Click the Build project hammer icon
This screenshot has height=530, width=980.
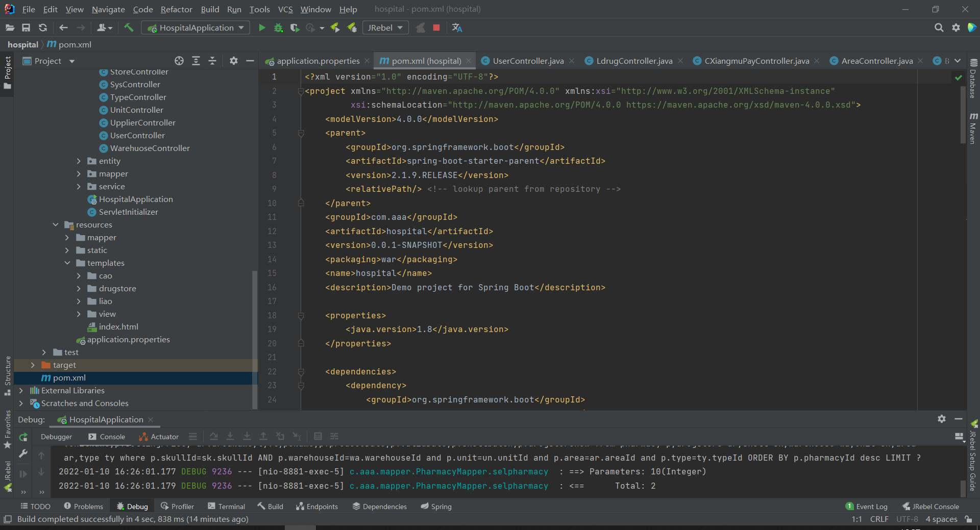[129, 28]
